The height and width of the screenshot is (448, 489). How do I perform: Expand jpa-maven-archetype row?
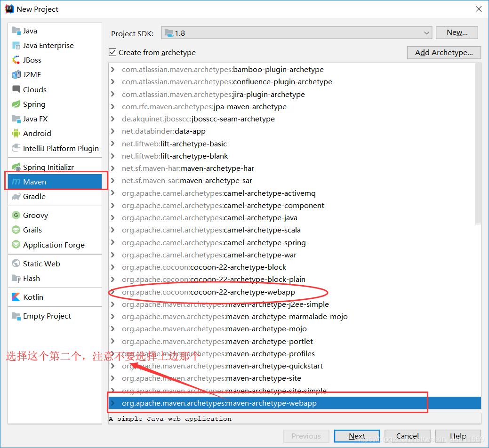coord(113,107)
